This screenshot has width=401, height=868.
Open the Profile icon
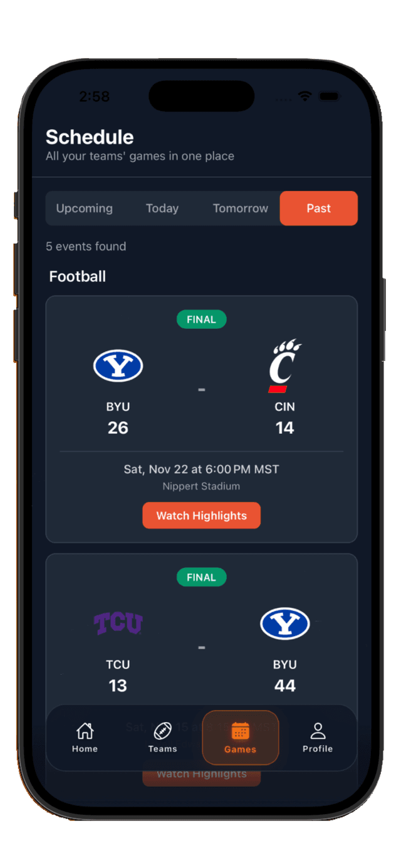318,730
